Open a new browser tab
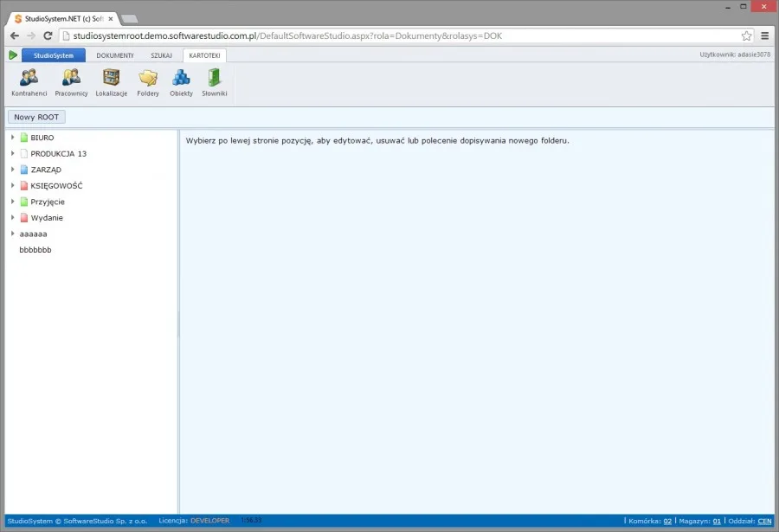779x532 pixels. point(130,19)
